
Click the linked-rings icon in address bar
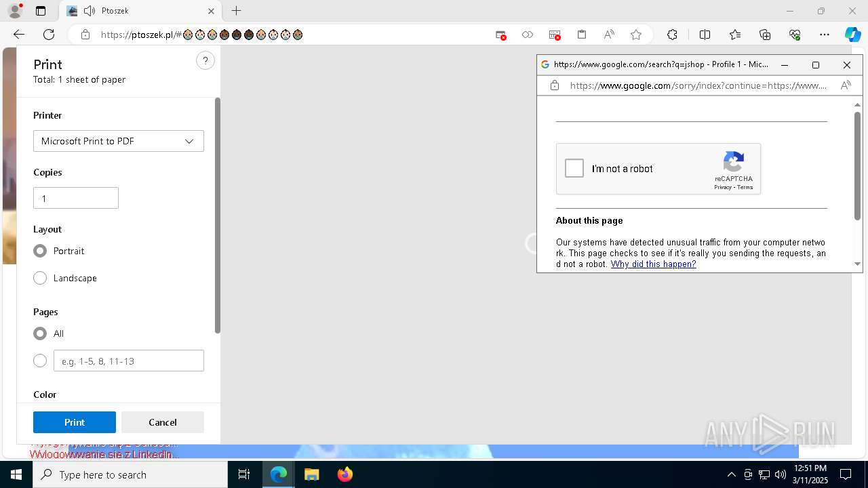pos(528,35)
